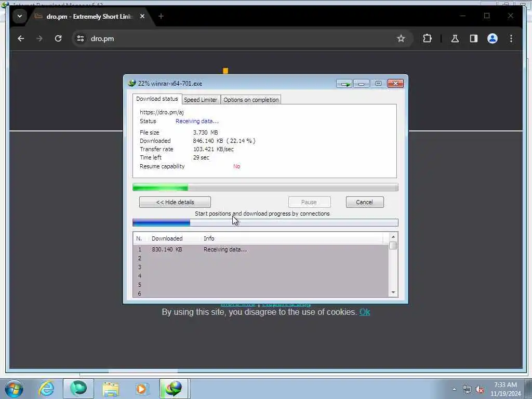This screenshot has height=399, width=532.
Task: Select connection row 1 with 830.140 KB
Action: pos(261,249)
